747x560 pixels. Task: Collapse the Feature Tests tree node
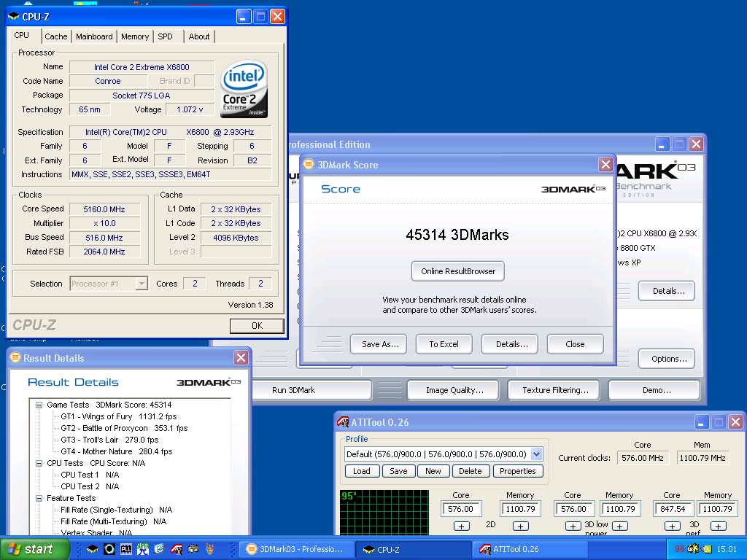tap(39, 498)
